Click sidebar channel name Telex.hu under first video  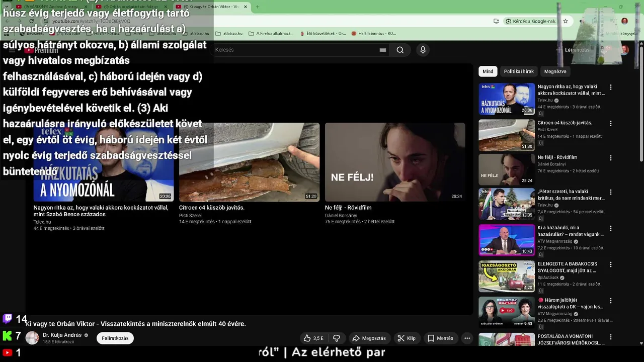[545, 101]
